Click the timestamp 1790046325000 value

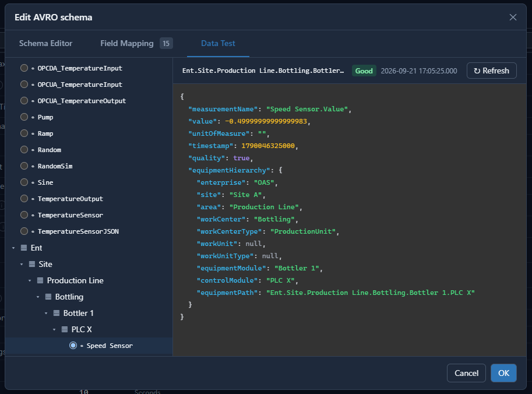coord(268,146)
